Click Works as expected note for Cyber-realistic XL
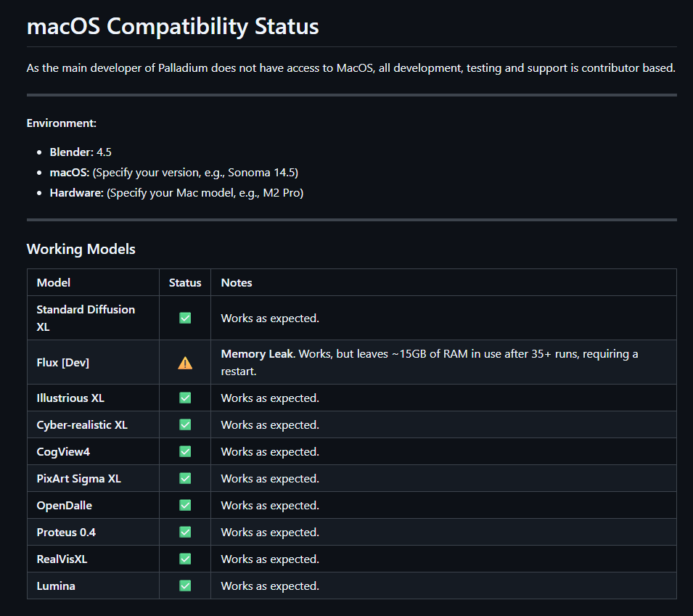693x616 pixels. pos(270,424)
